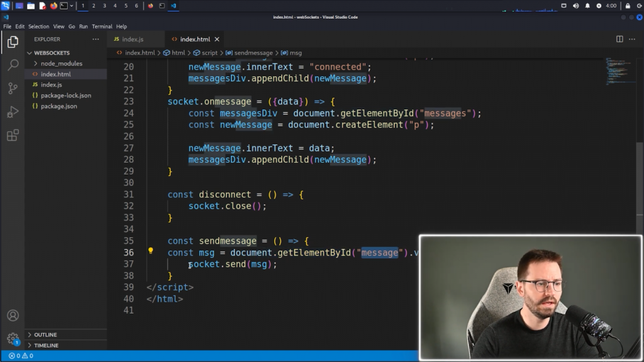This screenshot has width=644, height=362.
Task: Open the Edit menu
Action: click(x=19, y=26)
